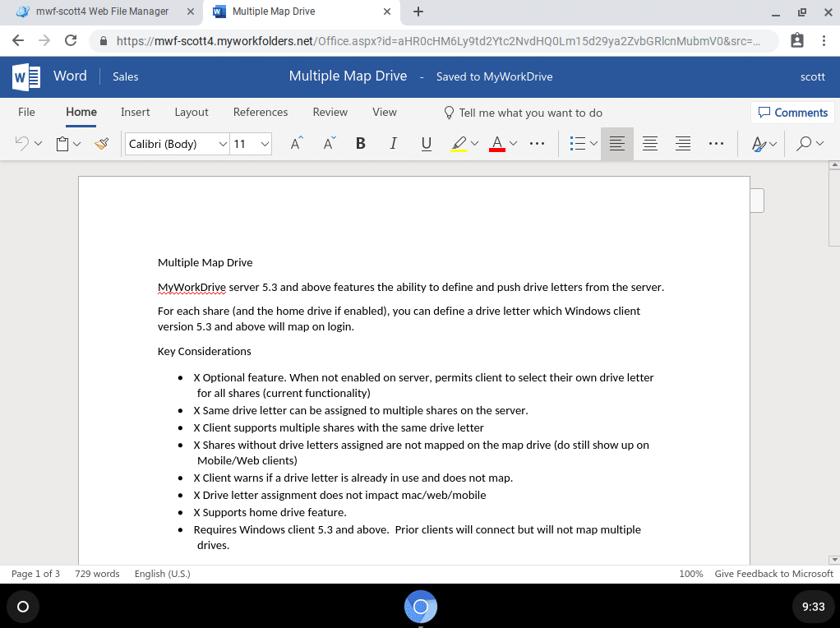Expand the font size dropdown

pyautogui.click(x=265, y=143)
